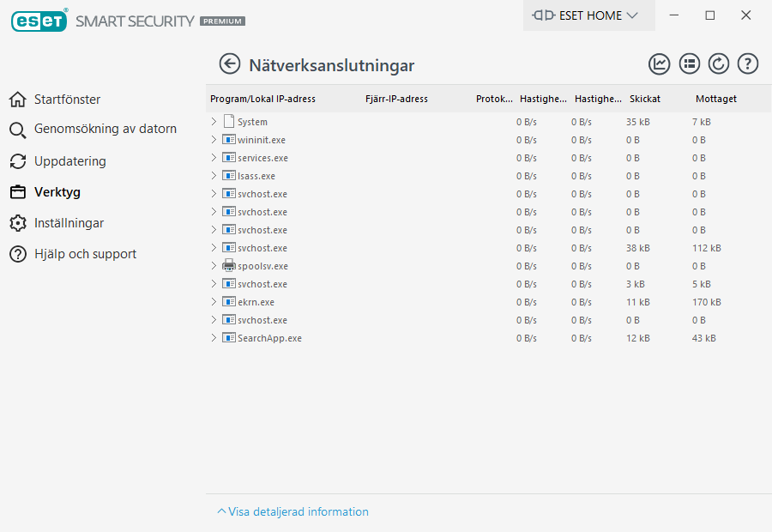Screen dimensions: 772x532
Task: Expand the lsass.exe entry
Action: [214, 176]
